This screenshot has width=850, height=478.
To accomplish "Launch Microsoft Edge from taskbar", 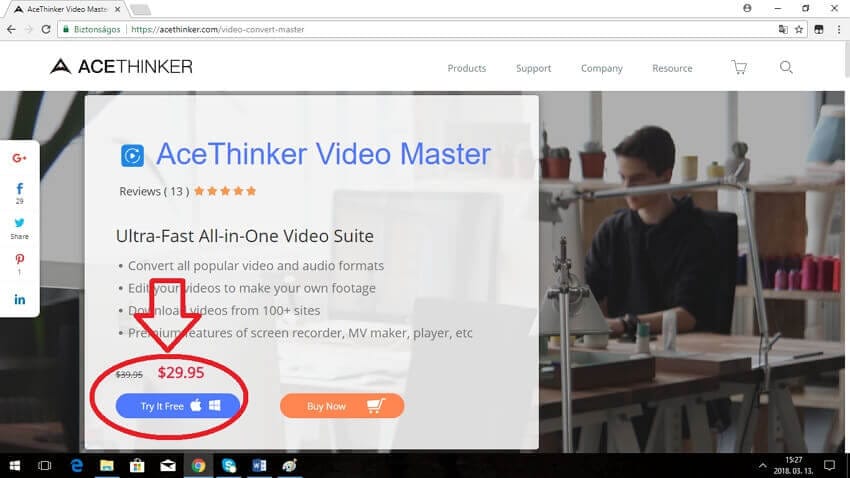I will coord(76,466).
